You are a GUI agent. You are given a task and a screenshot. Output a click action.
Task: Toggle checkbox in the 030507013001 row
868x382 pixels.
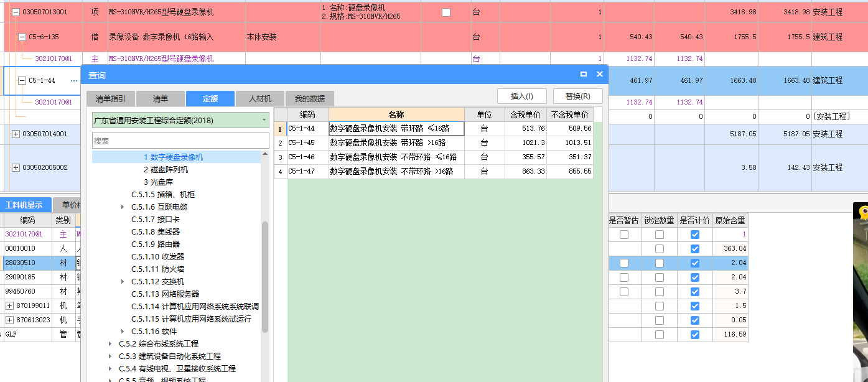446,12
